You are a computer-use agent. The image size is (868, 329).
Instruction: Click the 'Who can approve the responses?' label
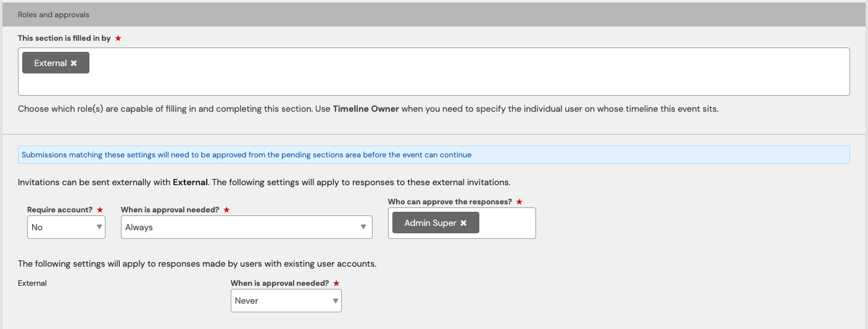click(x=450, y=202)
